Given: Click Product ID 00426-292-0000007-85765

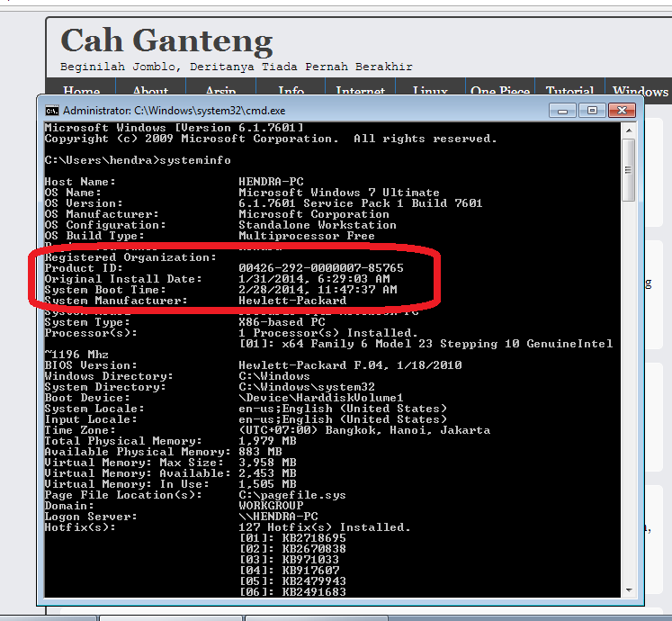Looking at the screenshot, I should 321,268.
